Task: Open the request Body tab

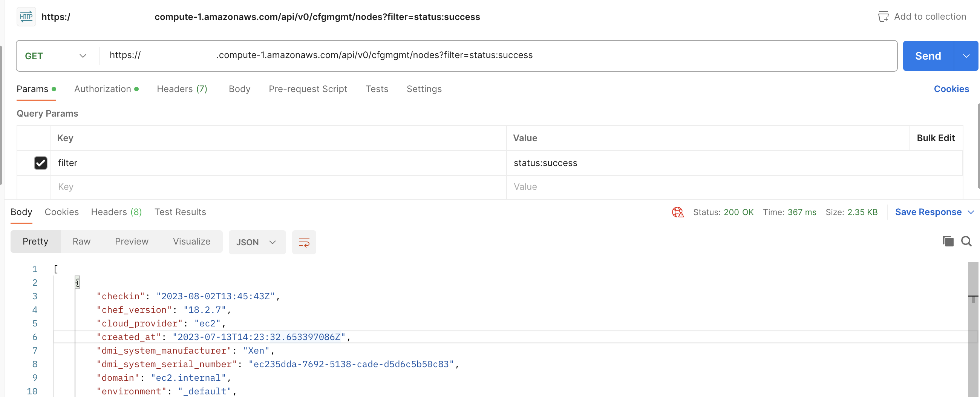Action: pos(239,89)
